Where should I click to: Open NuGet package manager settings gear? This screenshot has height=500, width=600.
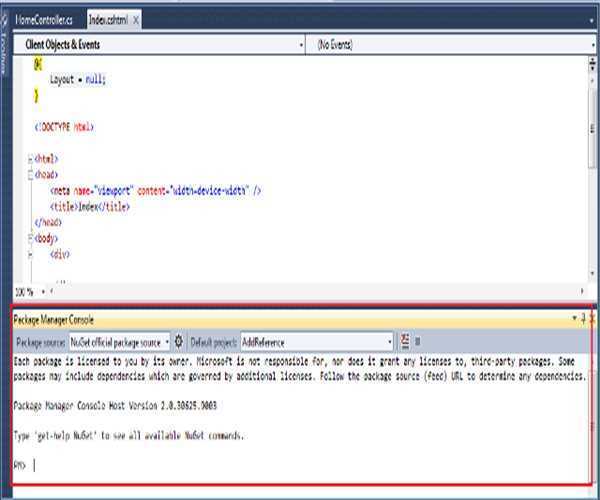pyautogui.click(x=179, y=341)
